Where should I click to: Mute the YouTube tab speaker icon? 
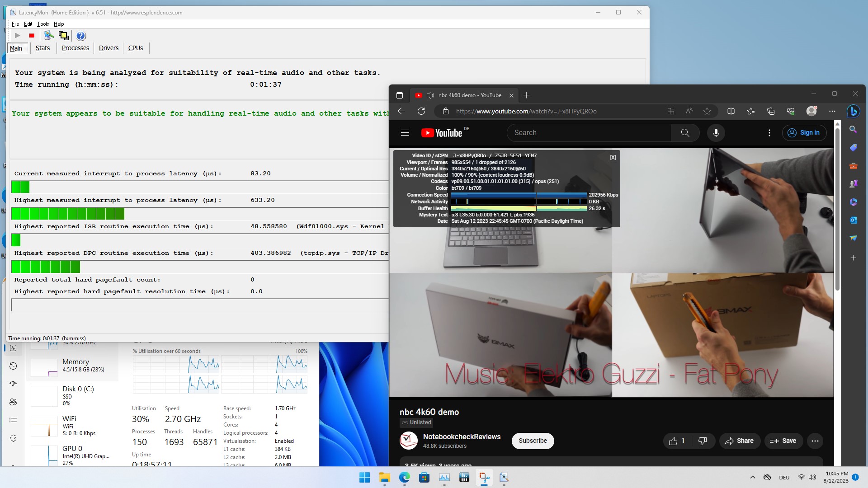[x=430, y=95]
